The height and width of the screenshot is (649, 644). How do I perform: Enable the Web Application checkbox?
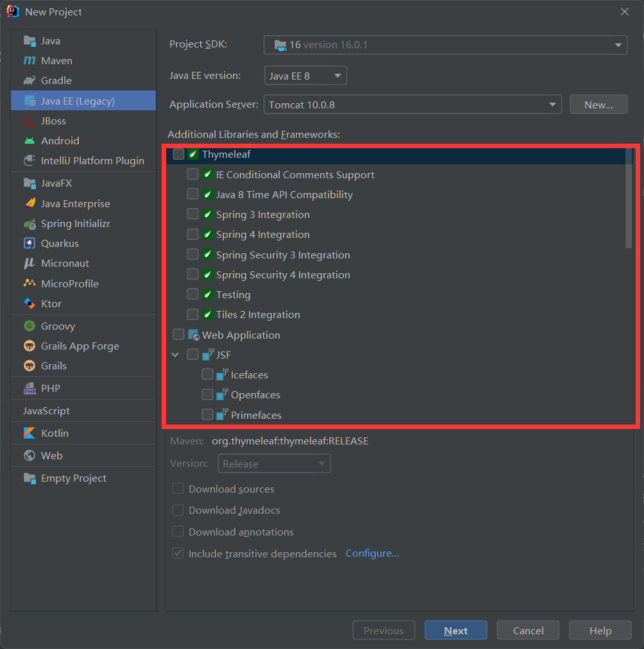coord(178,334)
